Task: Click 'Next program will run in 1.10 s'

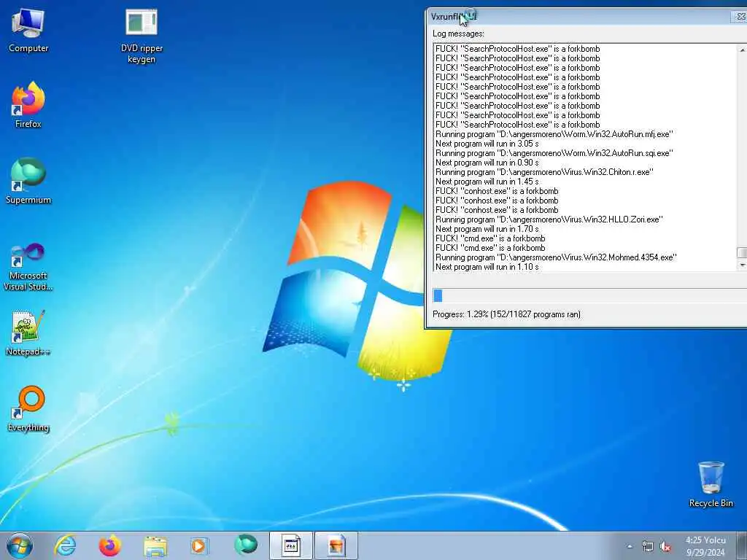Action: pos(487,267)
